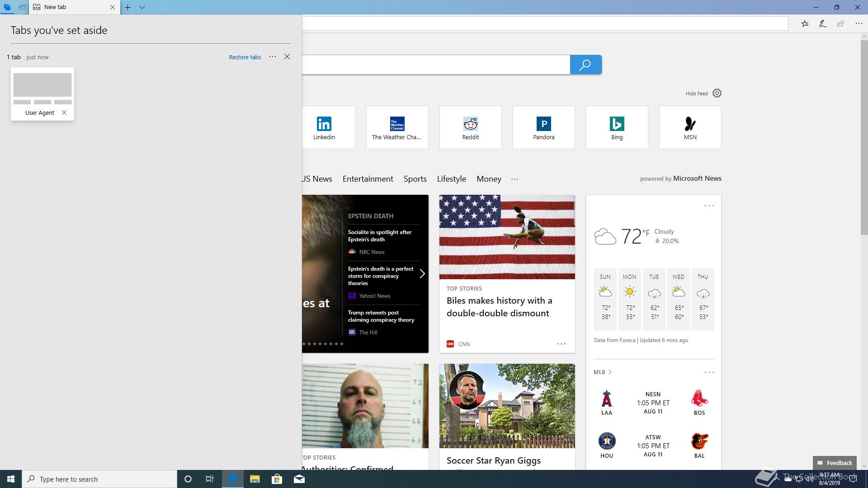The width and height of the screenshot is (868, 488).
Task: Switch to Sports feed tab
Action: point(415,179)
